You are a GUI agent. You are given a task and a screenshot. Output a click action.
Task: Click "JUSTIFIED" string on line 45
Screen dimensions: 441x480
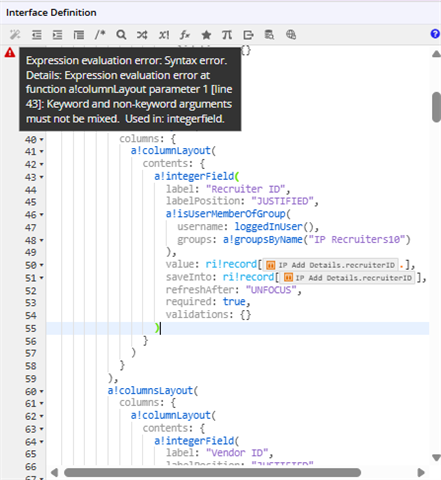282,201
